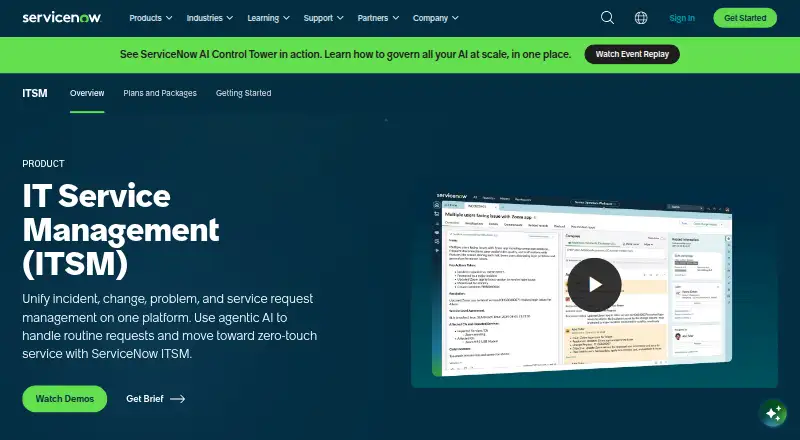The height and width of the screenshot is (440, 800).
Task: Click the IT Service Management (ITSM) heading
Action: (x=121, y=230)
